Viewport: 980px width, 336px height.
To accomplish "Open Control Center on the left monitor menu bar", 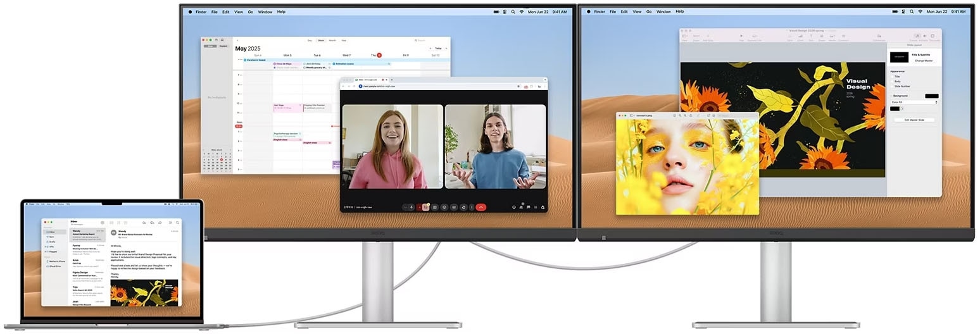I will point(505,11).
